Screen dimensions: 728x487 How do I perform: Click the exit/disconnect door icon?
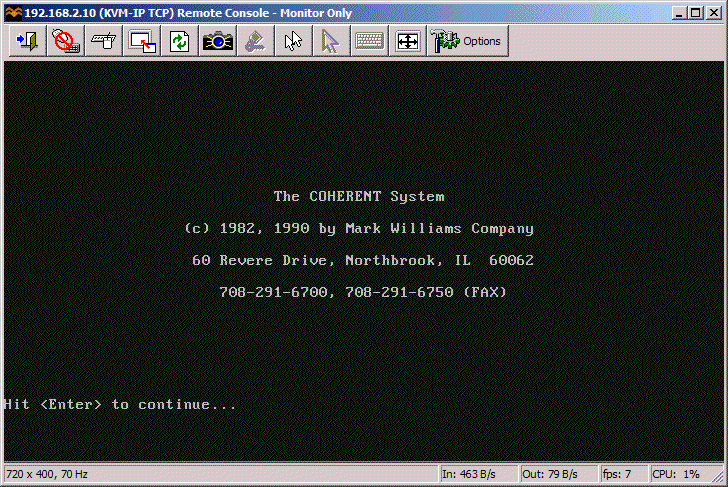tap(27, 41)
